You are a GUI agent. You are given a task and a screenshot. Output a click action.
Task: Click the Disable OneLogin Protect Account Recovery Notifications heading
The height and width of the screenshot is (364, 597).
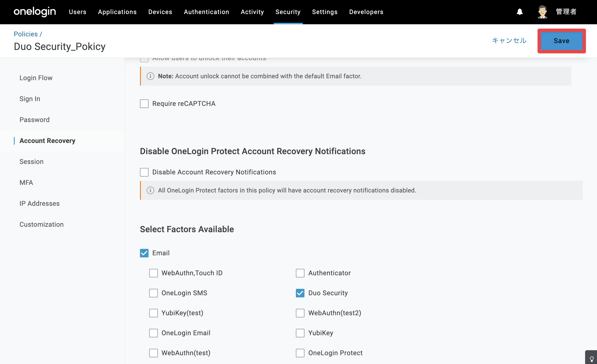tap(253, 151)
